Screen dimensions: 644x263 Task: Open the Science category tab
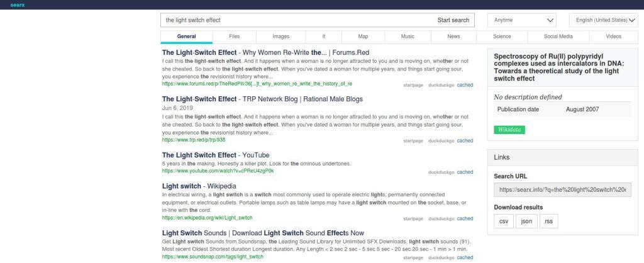click(x=502, y=36)
